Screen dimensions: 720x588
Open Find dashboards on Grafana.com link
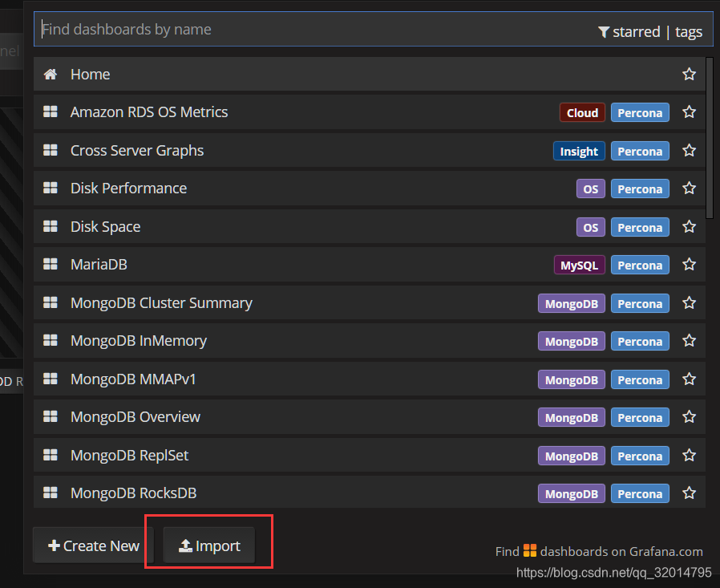point(599,551)
